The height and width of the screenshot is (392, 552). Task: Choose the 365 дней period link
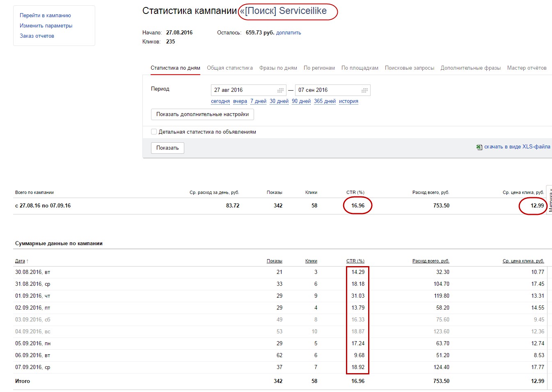325,101
